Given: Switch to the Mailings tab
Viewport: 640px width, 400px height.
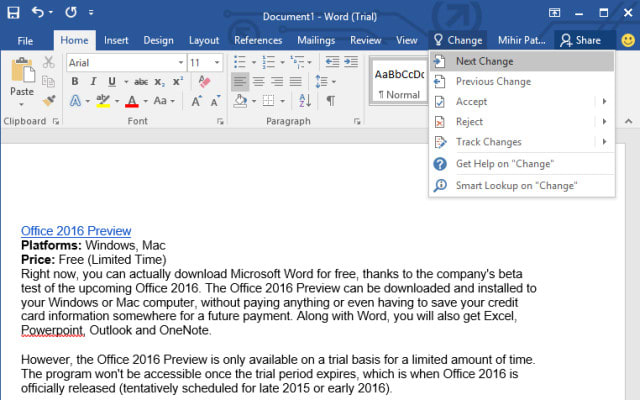Looking at the screenshot, I should pos(316,40).
